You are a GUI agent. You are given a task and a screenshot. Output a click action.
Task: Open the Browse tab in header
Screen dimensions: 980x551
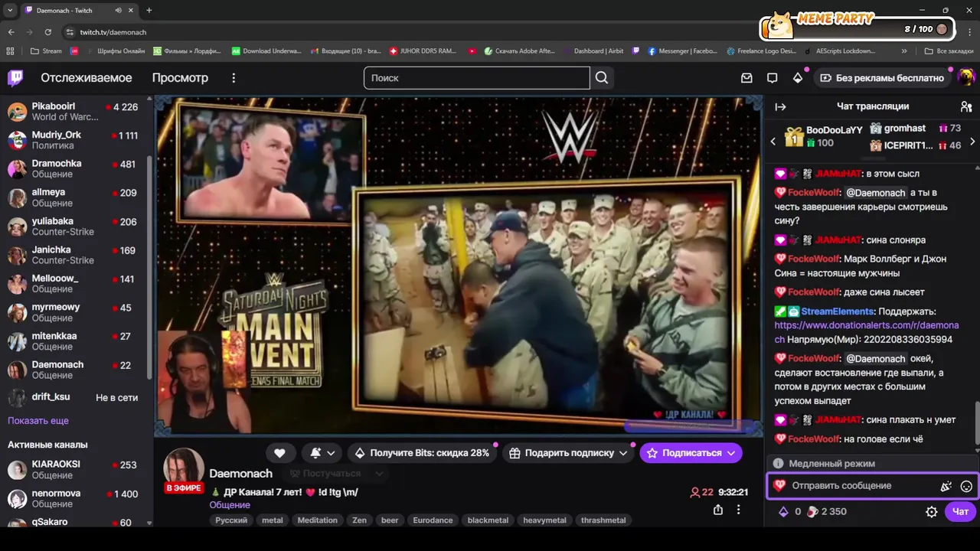pos(180,78)
